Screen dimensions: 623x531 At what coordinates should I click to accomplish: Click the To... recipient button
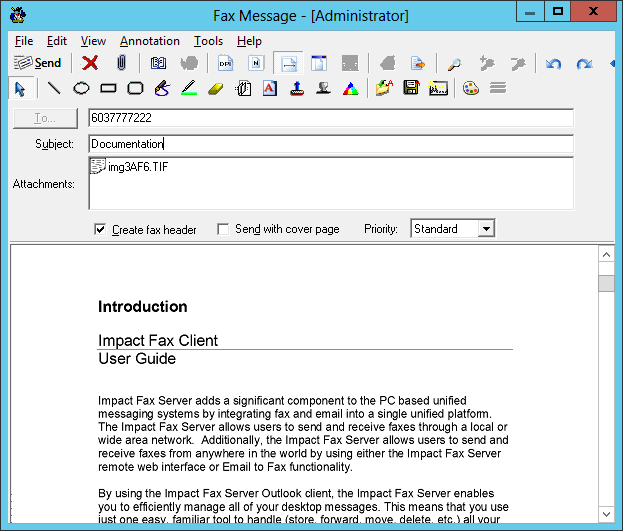click(x=46, y=118)
